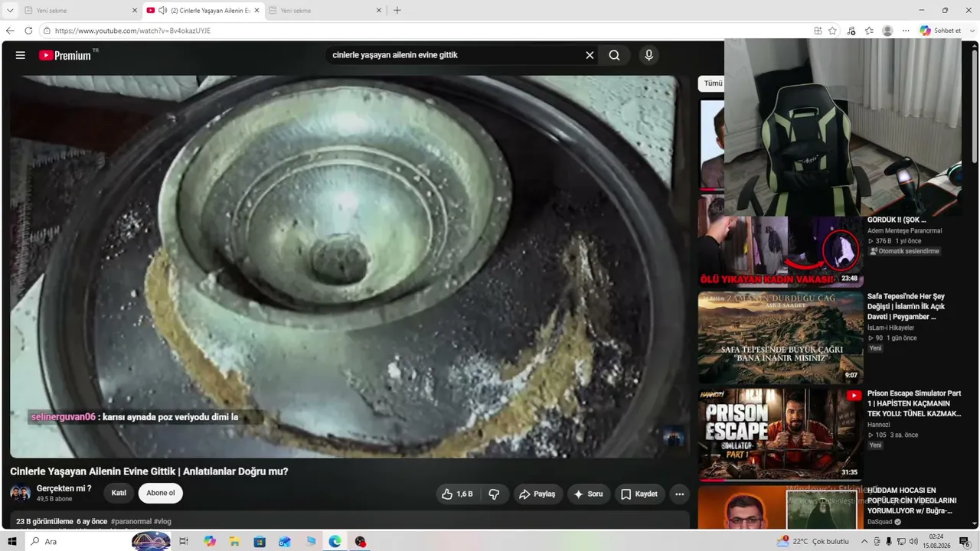
Task: Select the Tümü filter chip
Action: [x=713, y=83]
